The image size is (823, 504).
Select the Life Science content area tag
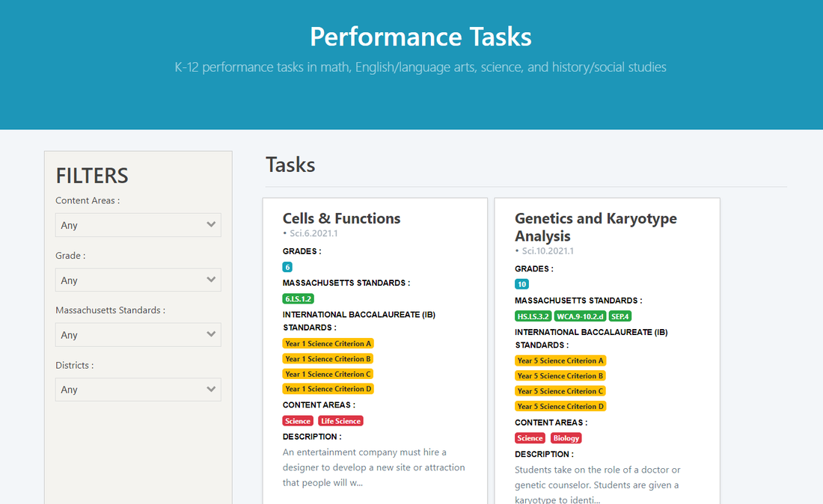pyautogui.click(x=340, y=421)
